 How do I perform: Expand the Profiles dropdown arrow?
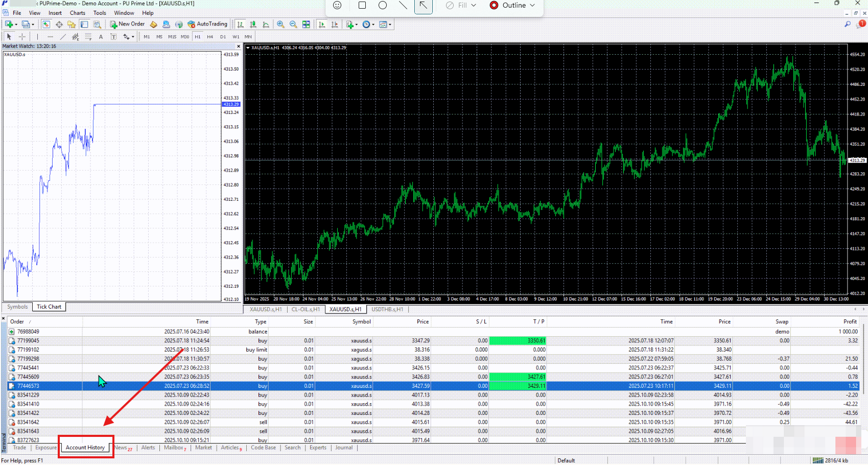(33, 25)
